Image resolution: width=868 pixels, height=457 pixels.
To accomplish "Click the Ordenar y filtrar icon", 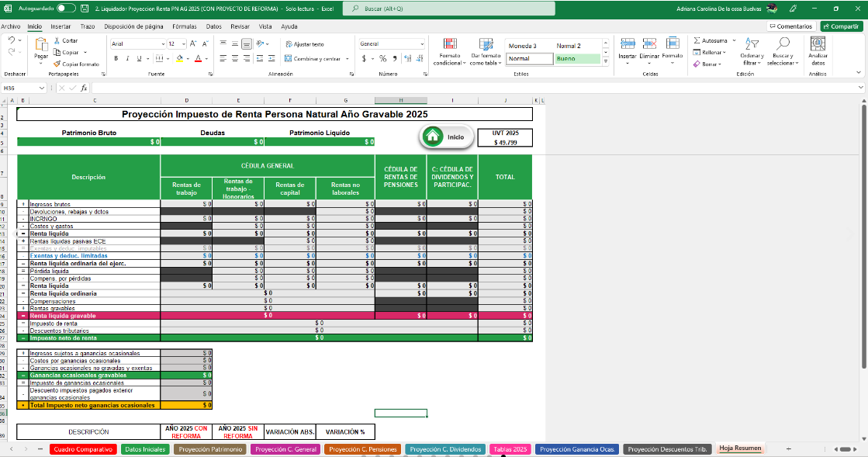I will click(751, 44).
